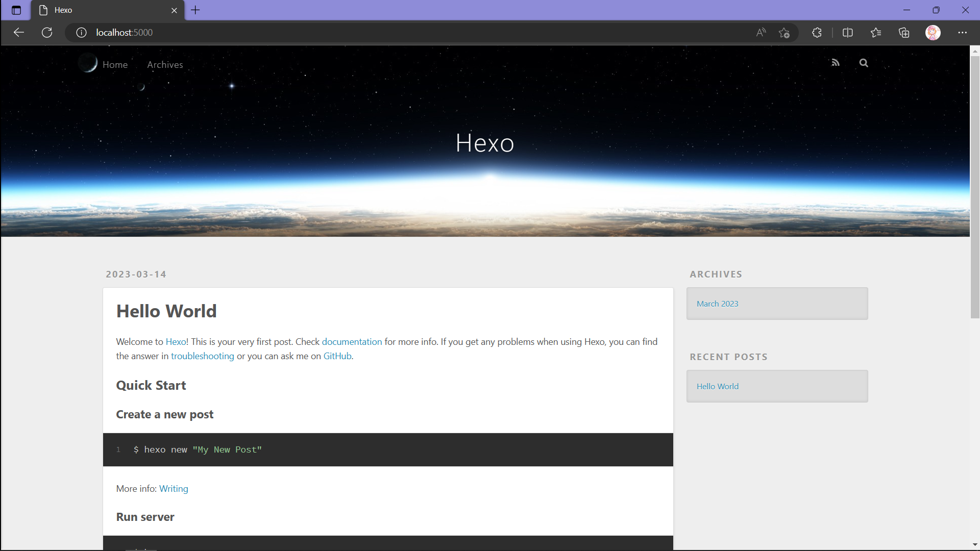Open the Split screen icon

click(x=847, y=33)
